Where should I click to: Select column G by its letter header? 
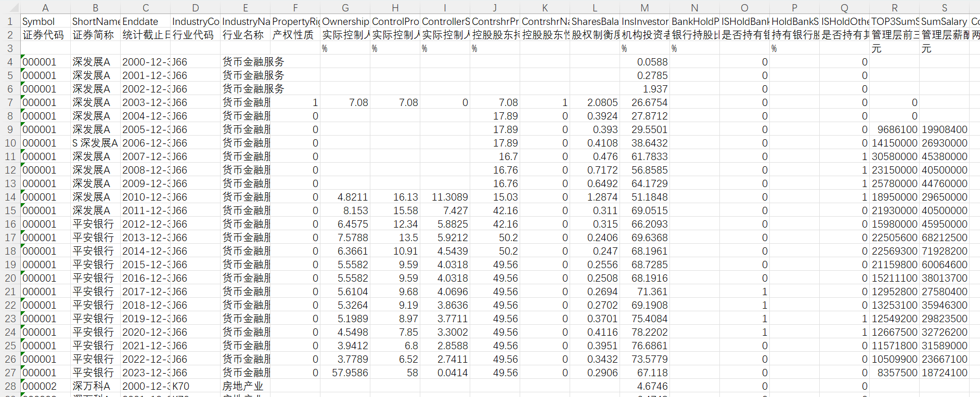pos(345,7)
